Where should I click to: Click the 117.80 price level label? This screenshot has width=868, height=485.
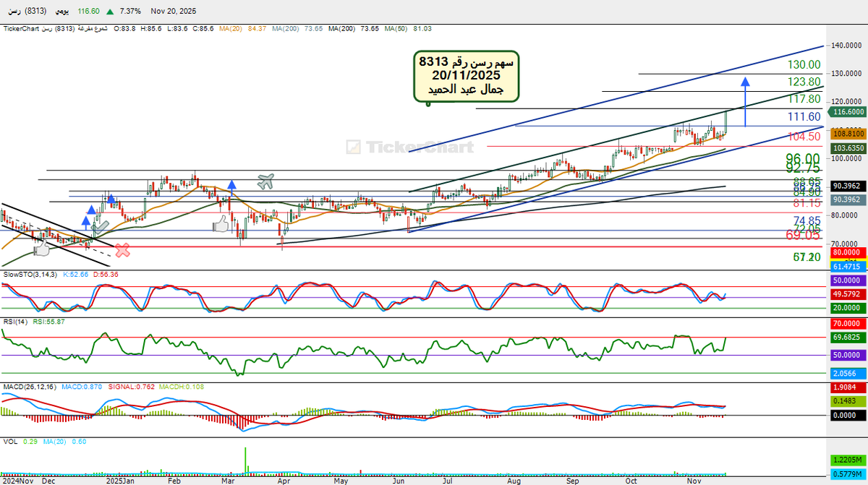(x=803, y=99)
